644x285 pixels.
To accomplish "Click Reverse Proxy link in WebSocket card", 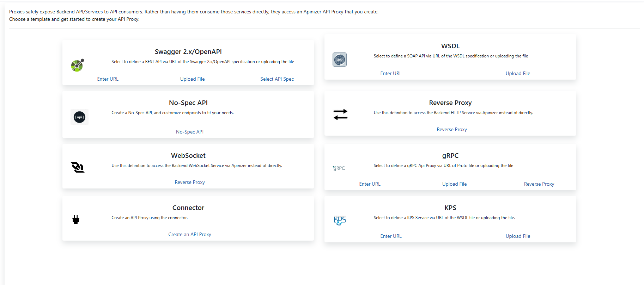I will 190,182.
